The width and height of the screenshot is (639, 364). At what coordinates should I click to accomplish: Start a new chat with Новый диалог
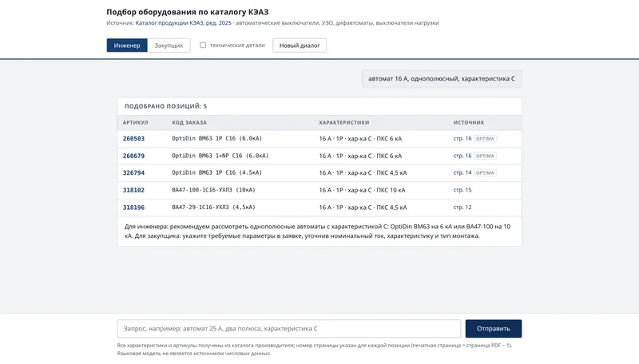tap(300, 45)
